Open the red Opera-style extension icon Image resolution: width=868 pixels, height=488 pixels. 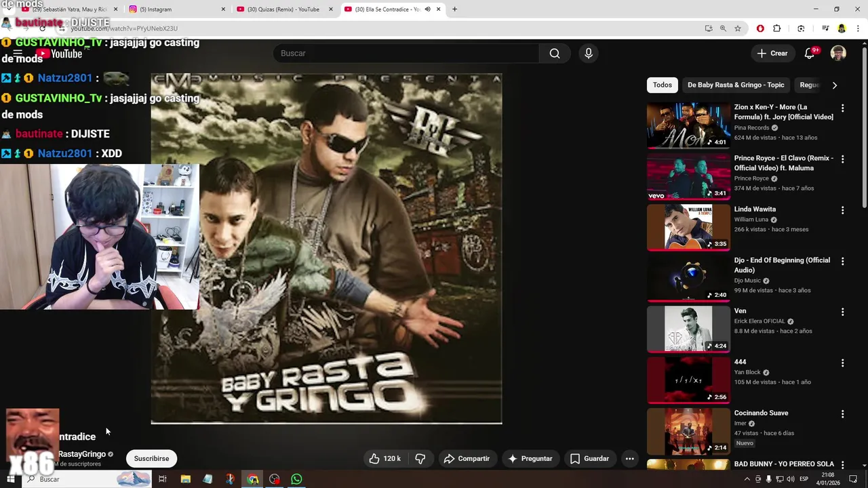pos(760,28)
